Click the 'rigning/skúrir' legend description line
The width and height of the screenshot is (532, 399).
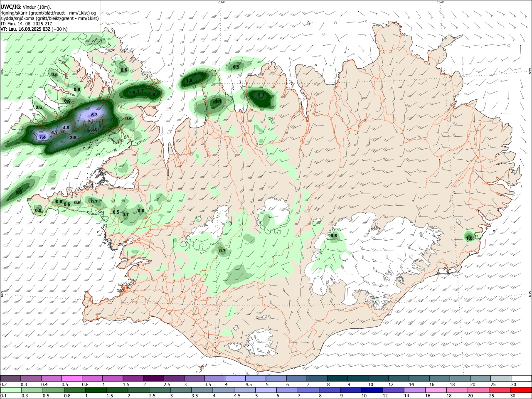[49, 13]
